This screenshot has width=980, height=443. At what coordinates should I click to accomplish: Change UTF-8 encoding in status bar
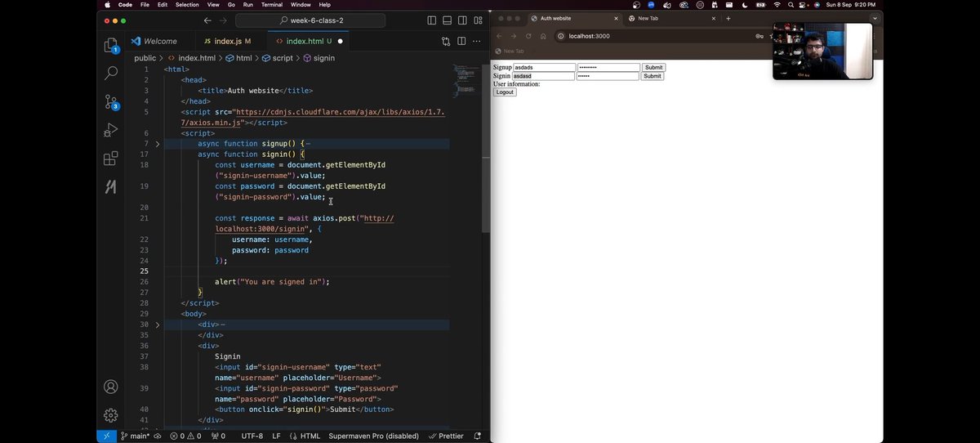252,436
